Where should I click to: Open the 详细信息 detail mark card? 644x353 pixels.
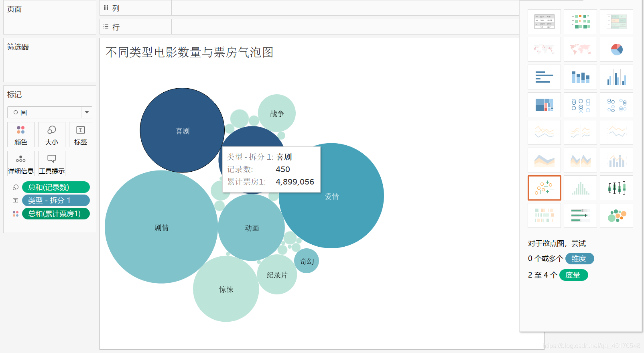[21, 164]
